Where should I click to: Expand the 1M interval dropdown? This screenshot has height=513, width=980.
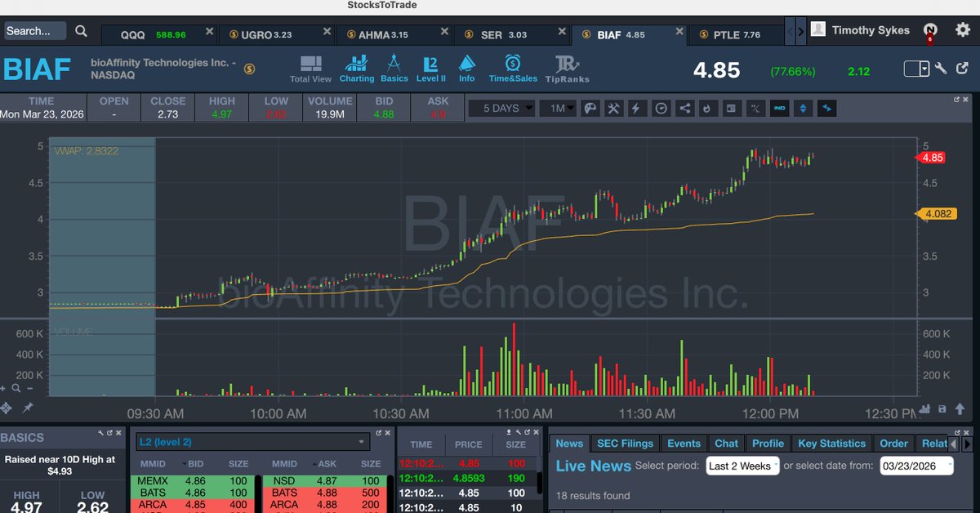559,107
